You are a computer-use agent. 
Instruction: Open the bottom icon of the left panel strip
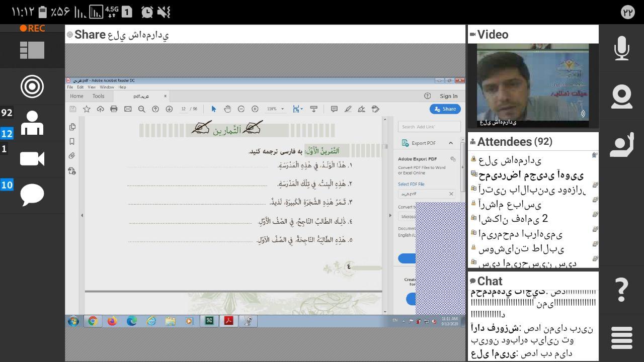tap(72, 171)
